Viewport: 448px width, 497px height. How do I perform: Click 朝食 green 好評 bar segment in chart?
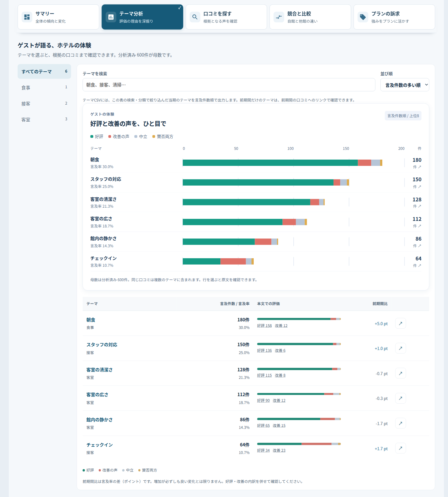270,163
